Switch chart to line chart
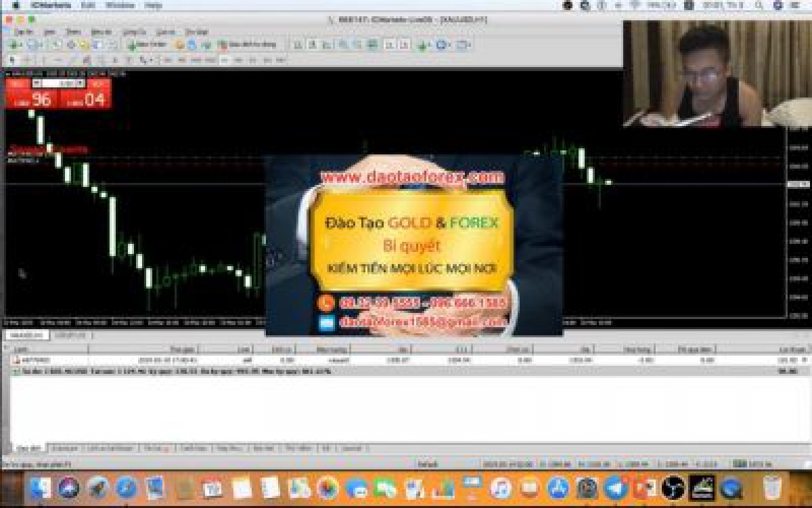Screen dimensions: 812x508 pos(326,45)
